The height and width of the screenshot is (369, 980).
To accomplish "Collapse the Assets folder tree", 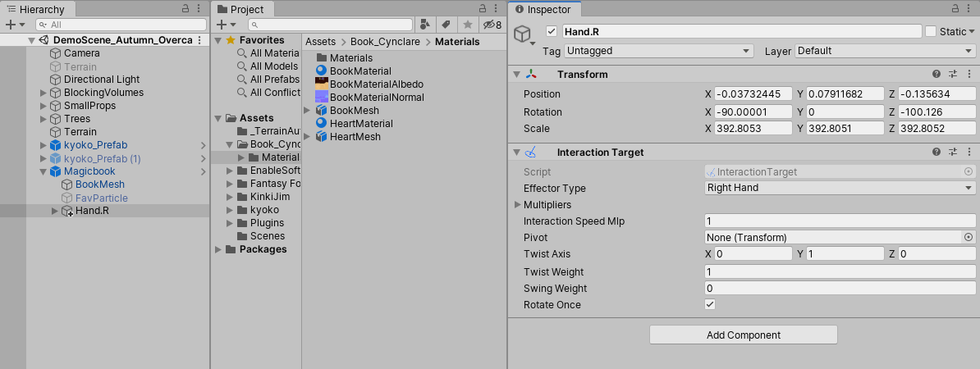I will [x=218, y=118].
